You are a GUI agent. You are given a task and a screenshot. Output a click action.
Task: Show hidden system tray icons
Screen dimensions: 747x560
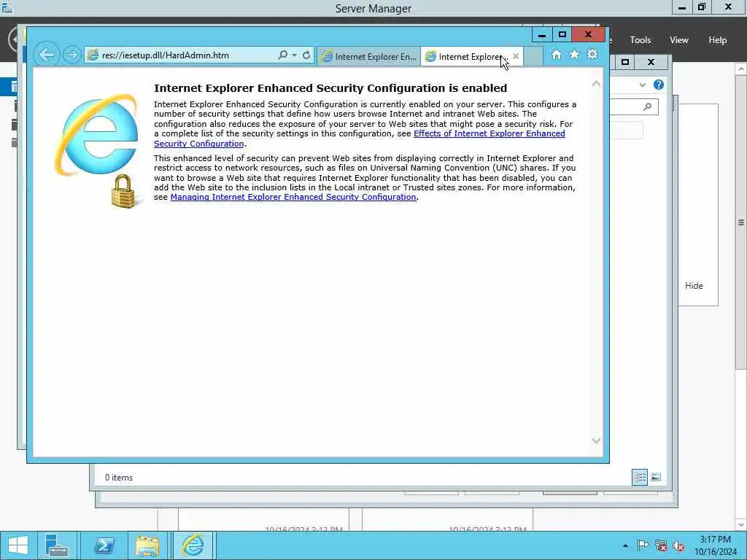pyautogui.click(x=625, y=545)
